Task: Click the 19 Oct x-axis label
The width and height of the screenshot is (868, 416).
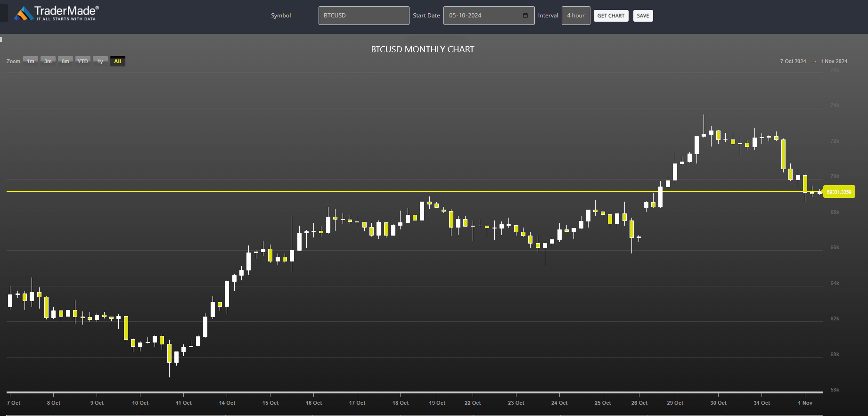Action: (437, 403)
